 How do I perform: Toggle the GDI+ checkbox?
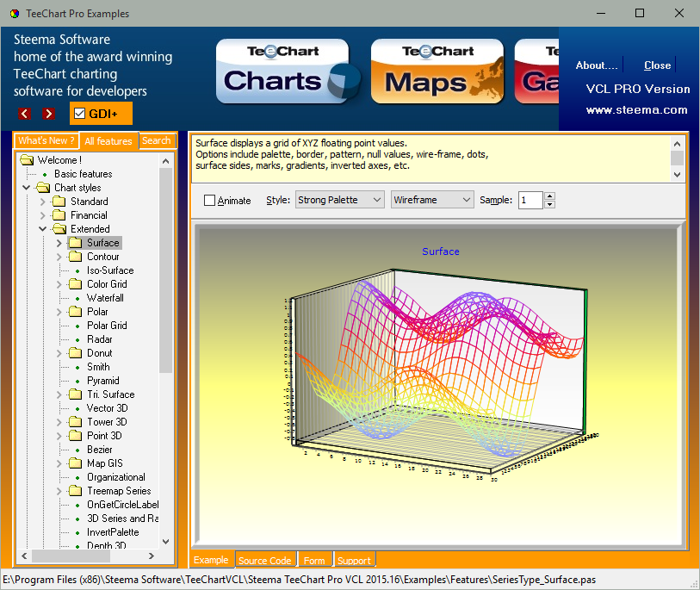79,114
